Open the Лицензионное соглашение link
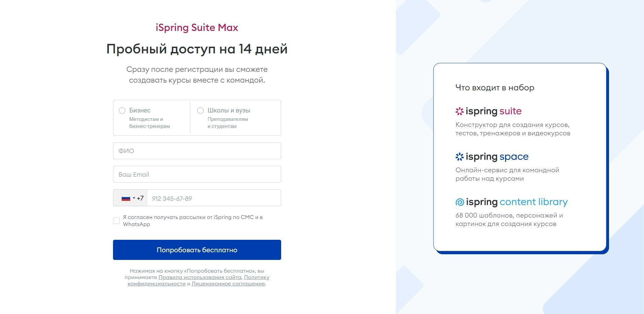This screenshot has height=314, width=644. (228, 284)
